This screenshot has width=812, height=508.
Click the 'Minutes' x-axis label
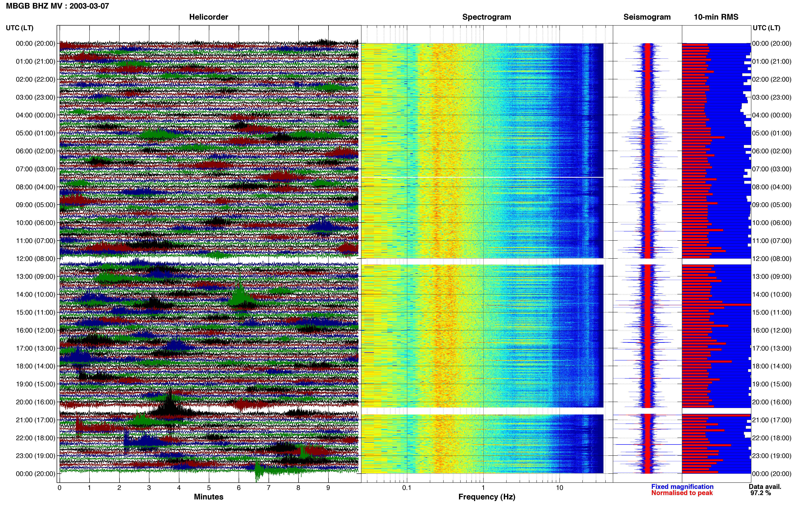coord(209,497)
